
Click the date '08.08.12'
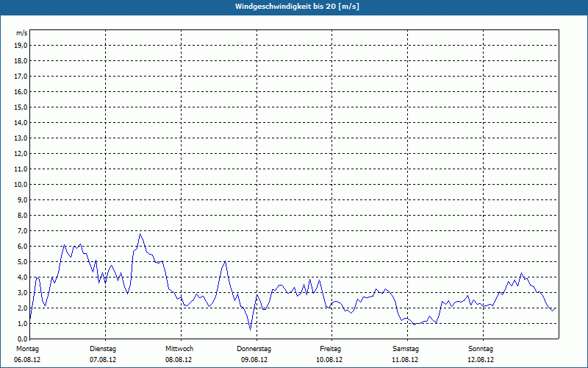pos(179,360)
